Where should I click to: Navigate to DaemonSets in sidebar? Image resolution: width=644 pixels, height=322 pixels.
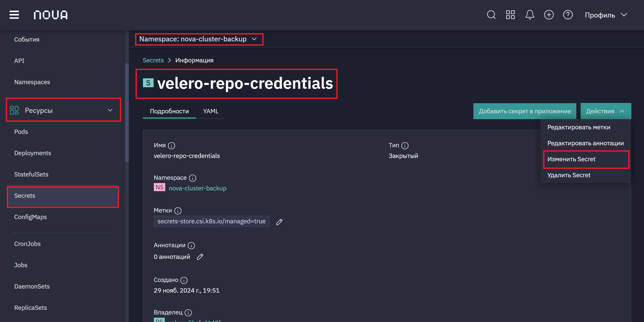click(x=32, y=287)
